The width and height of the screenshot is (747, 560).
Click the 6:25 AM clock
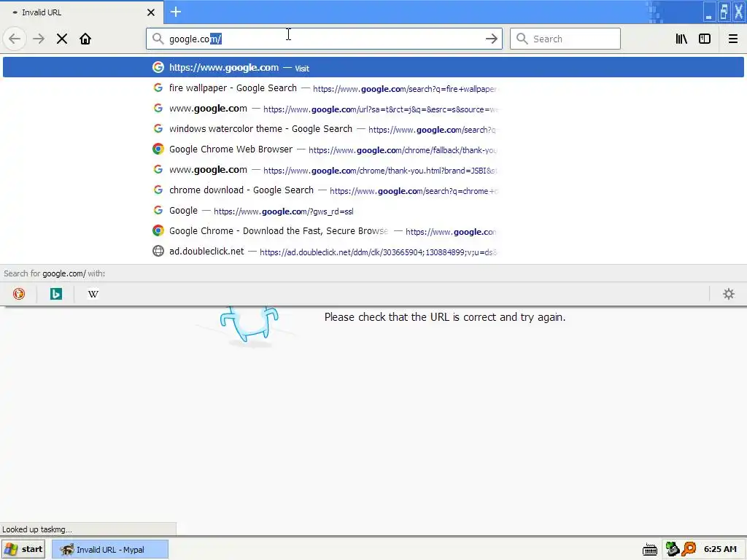(x=720, y=549)
